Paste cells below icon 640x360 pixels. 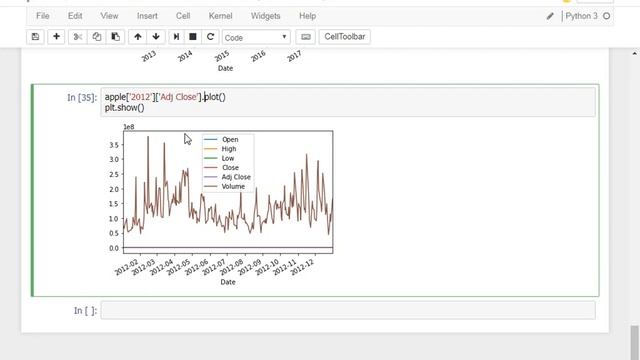point(116,37)
